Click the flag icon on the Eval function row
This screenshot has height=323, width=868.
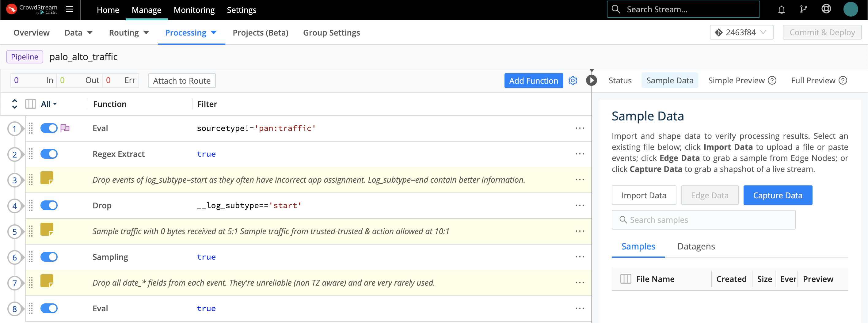65,128
